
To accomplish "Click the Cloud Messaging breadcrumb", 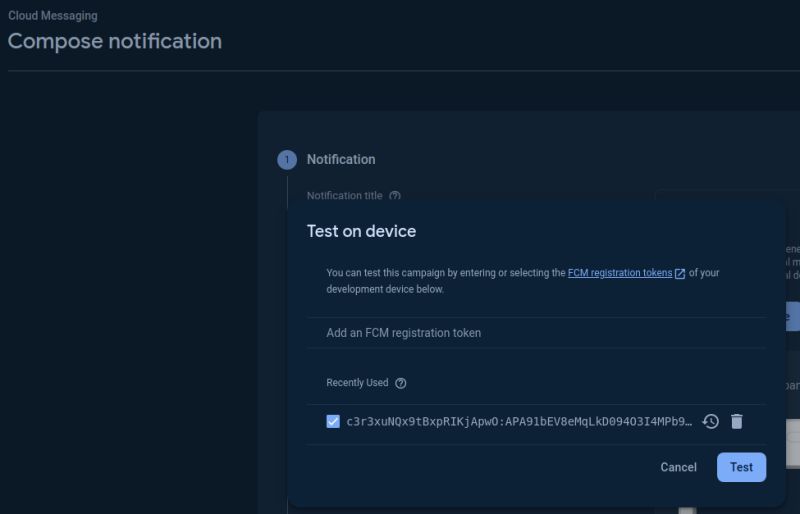I will coord(53,16).
